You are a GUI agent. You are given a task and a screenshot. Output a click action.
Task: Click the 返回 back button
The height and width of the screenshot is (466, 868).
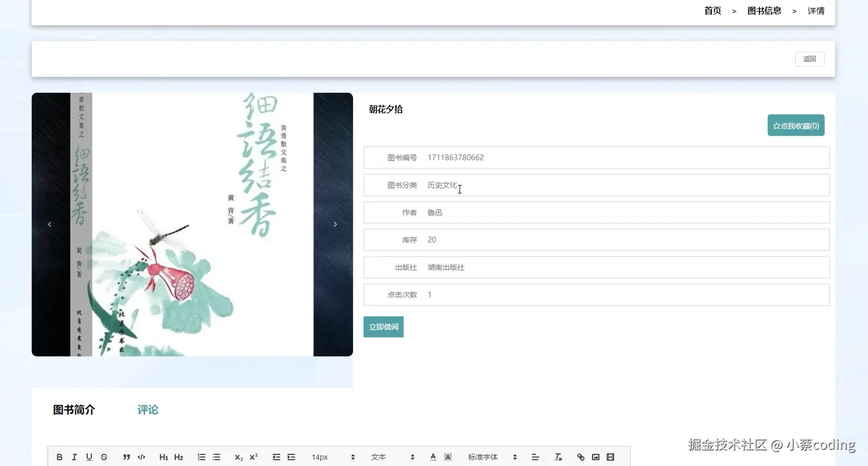(810, 59)
